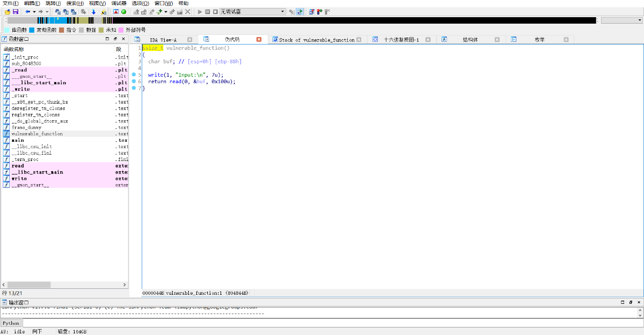Open the 无调试器 debugger selection dropdown
This screenshot has height=335, width=644.
click(252, 12)
